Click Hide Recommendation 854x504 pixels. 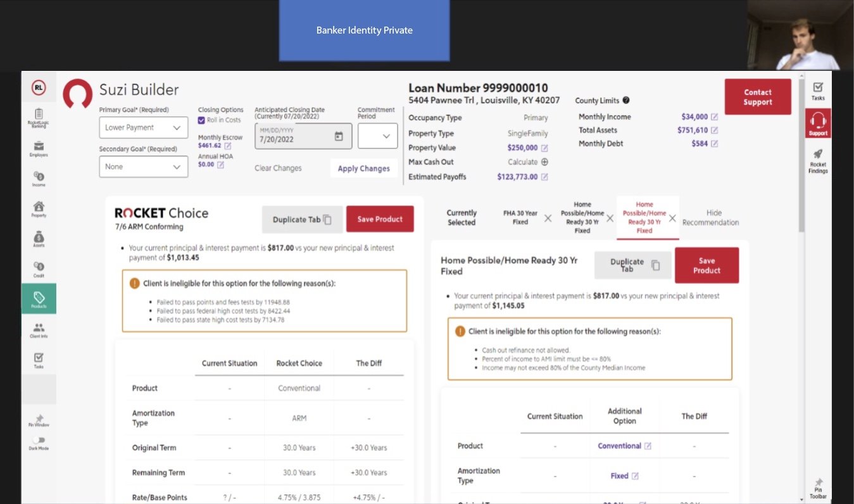pos(711,218)
